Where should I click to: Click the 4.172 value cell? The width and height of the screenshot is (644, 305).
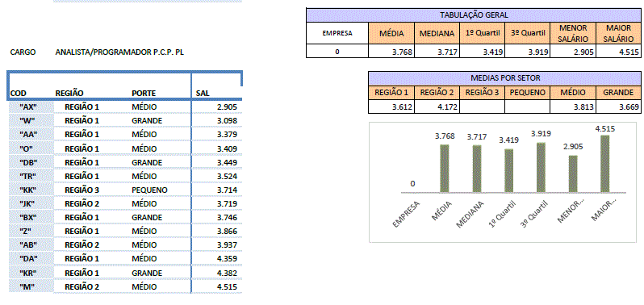437,107
